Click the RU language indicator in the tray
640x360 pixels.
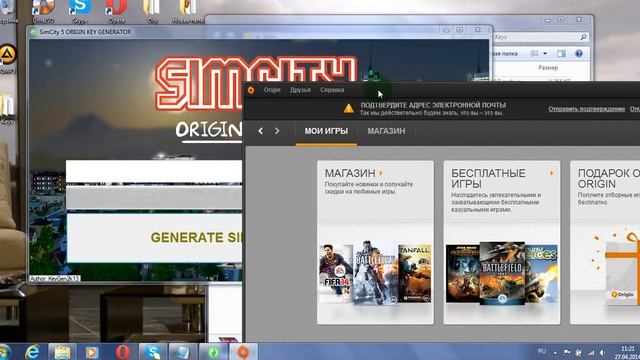[542, 351]
